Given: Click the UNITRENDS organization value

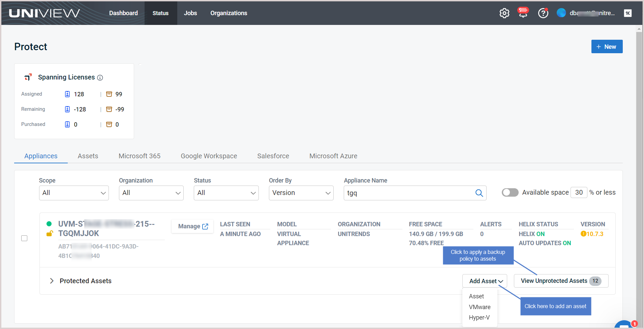Looking at the screenshot, I should (354, 234).
